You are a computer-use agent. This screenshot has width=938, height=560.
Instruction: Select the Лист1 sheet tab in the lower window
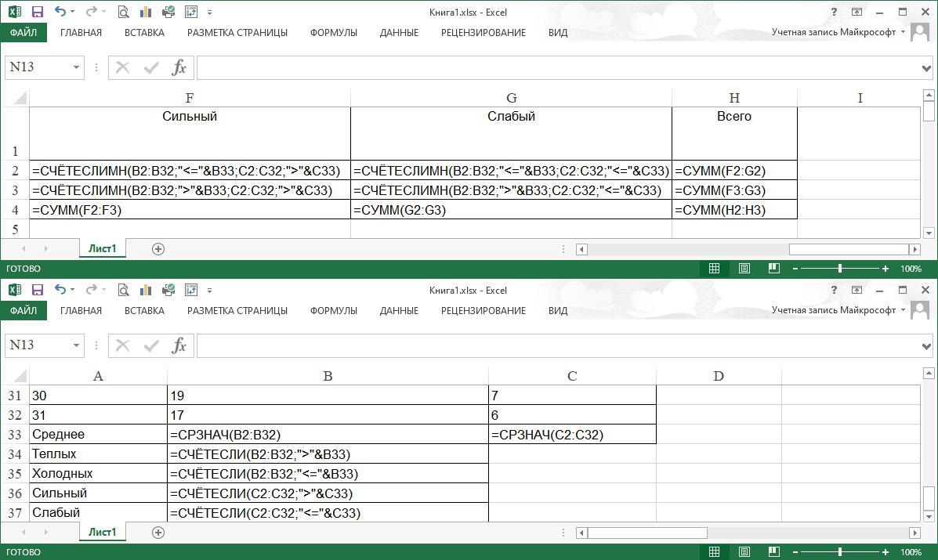[x=103, y=532]
